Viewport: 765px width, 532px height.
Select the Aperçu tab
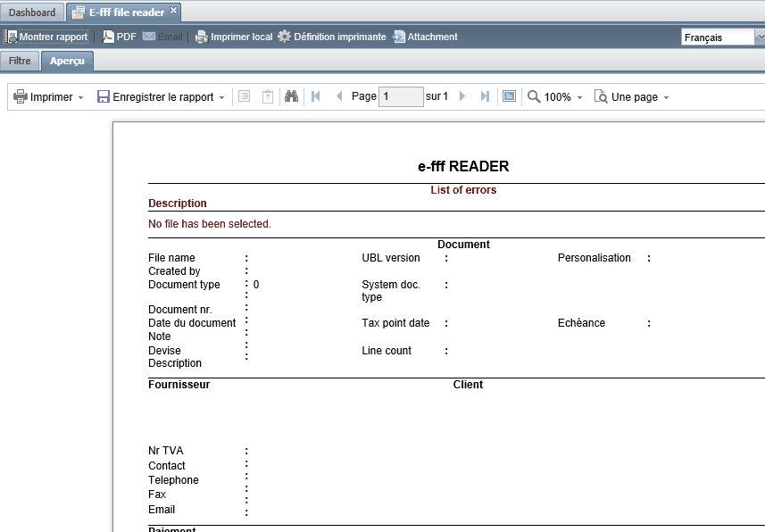[x=67, y=61]
